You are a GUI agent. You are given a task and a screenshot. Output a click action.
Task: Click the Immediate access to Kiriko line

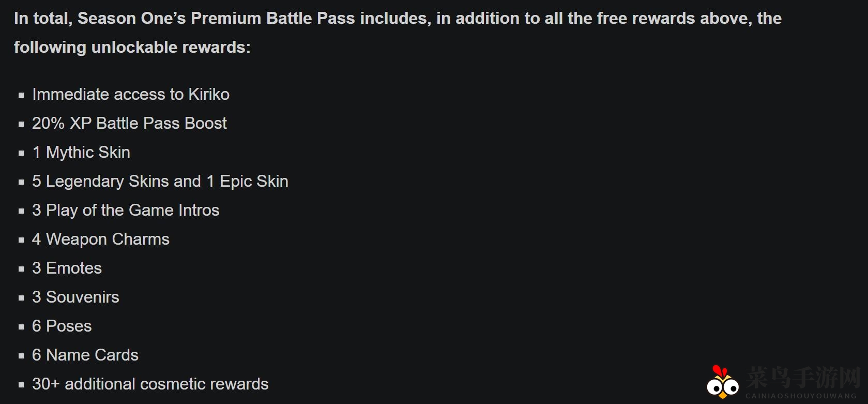(131, 94)
